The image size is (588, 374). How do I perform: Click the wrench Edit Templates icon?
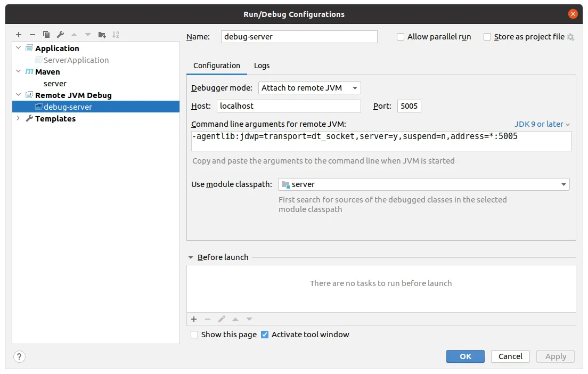60,35
